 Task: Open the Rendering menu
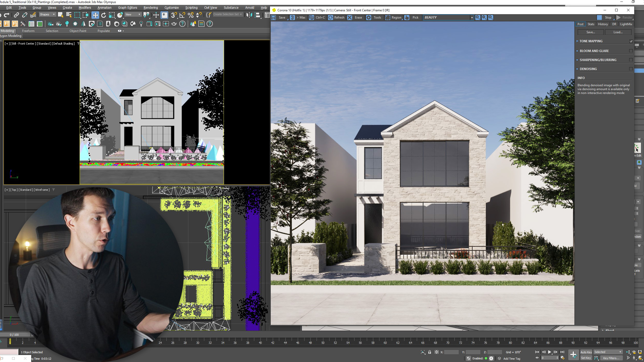point(151,7)
